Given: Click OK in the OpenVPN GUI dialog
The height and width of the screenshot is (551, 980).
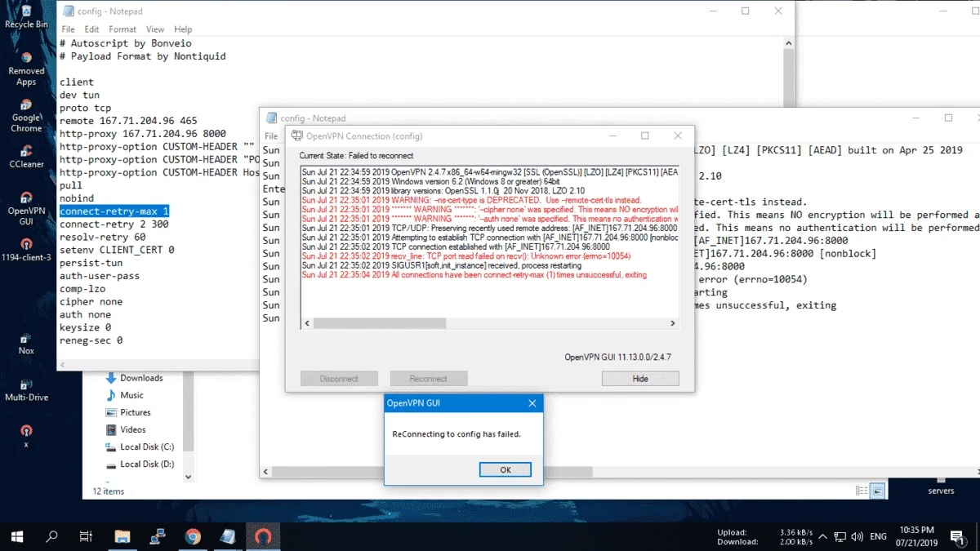Looking at the screenshot, I should pyautogui.click(x=506, y=469).
